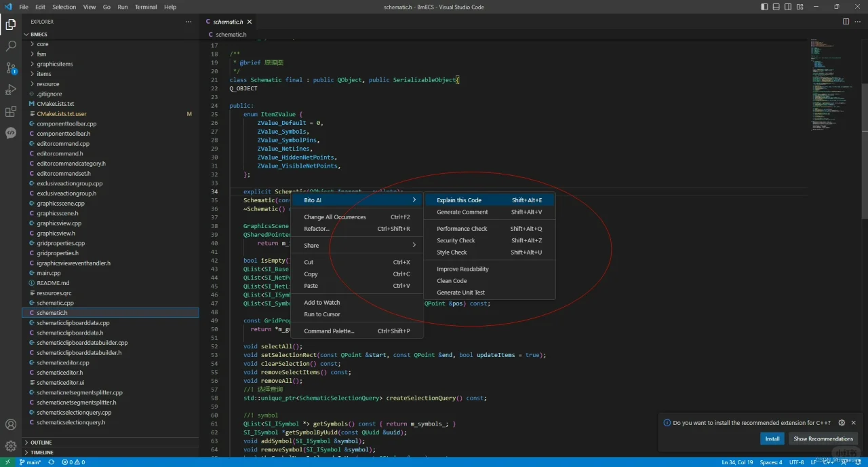Expand the OUTLINE section
Viewport: 868px width, 467px height.
(x=41, y=443)
